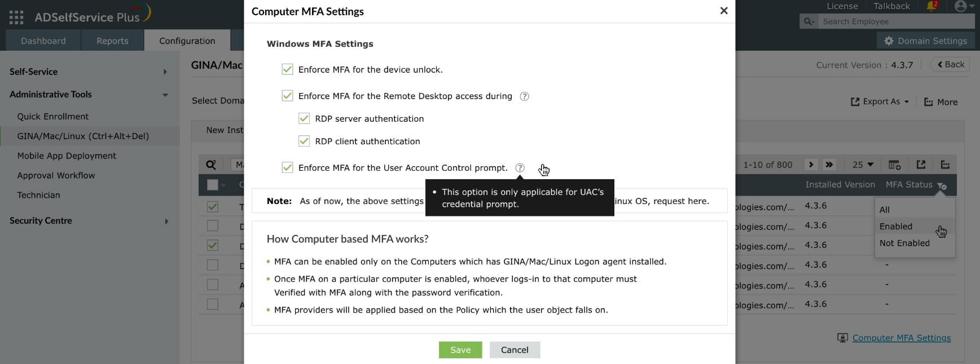Uncheck RDP server authentication
Image resolution: width=980 pixels, height=364 pixels.
304,118
